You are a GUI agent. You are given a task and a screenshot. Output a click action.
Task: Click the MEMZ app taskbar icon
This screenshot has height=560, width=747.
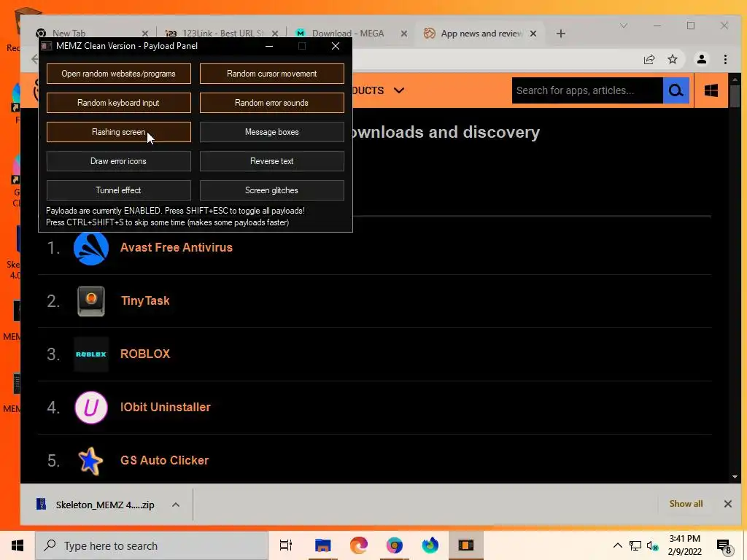coord(466,545)
